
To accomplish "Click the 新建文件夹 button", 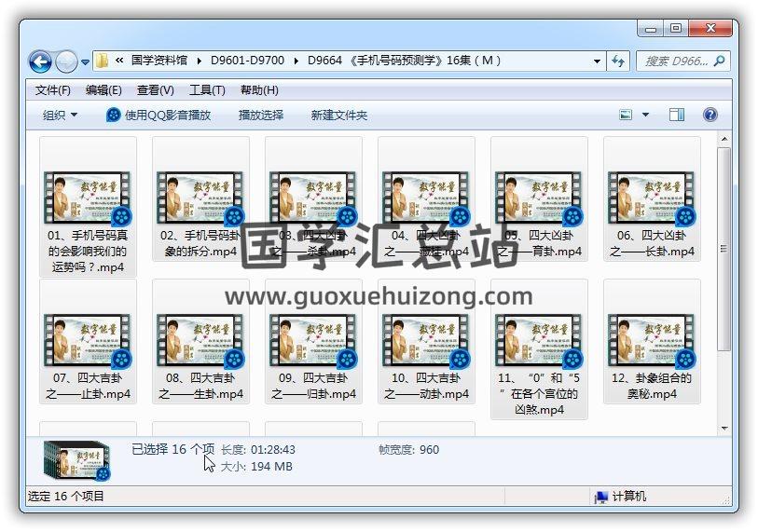I will coord(339,115).
